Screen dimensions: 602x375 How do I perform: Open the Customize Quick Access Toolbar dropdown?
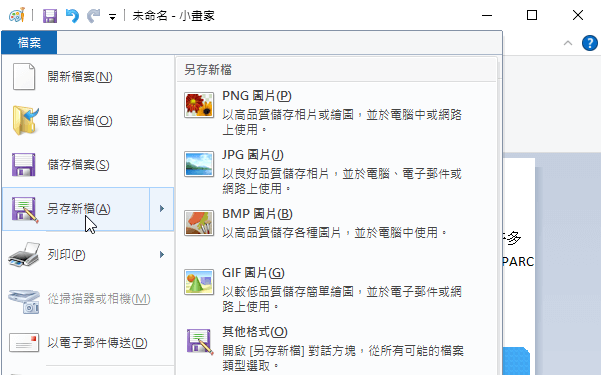[112, 17]
